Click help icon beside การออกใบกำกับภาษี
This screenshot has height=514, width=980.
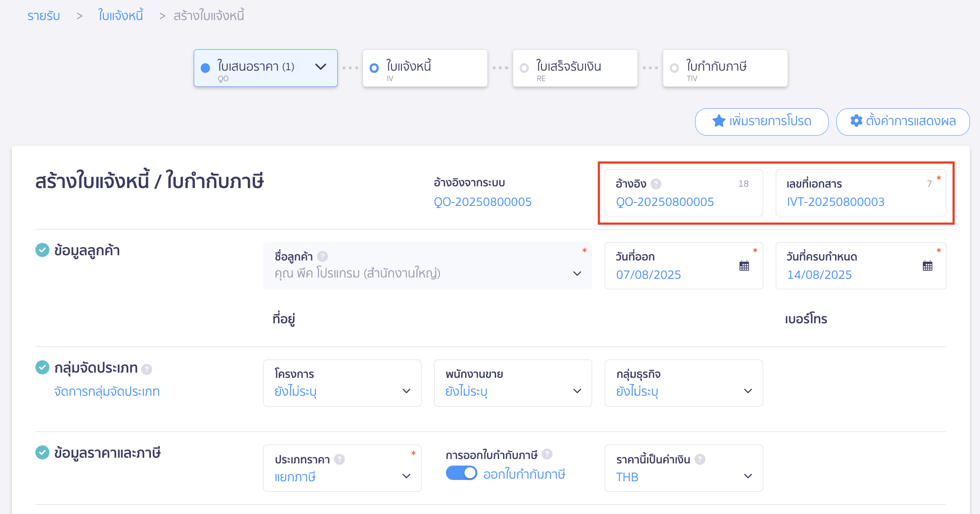(x=547, y=454)
